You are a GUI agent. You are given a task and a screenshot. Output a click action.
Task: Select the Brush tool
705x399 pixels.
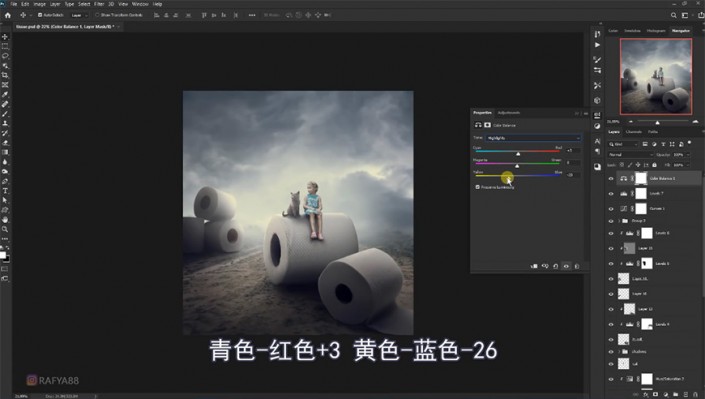pos(5,114)
